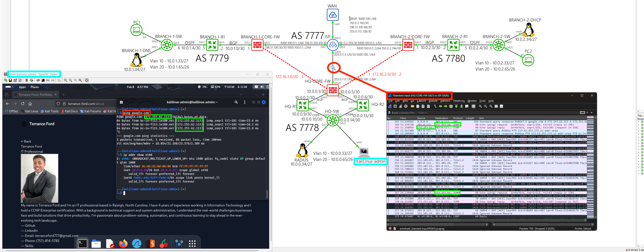Click TightVNC full screen icon
The image size is (644, 252).
tap(87, 80)
